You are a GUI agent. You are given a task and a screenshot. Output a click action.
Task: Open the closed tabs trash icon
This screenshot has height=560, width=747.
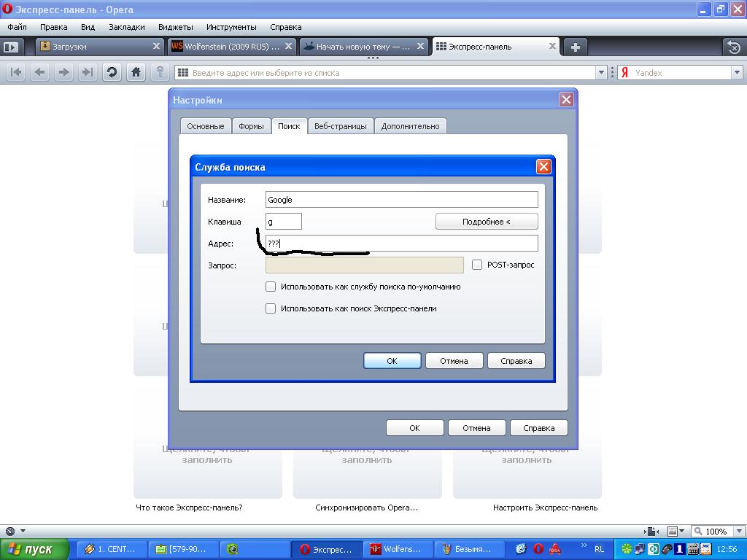click(x=733, y=47)
